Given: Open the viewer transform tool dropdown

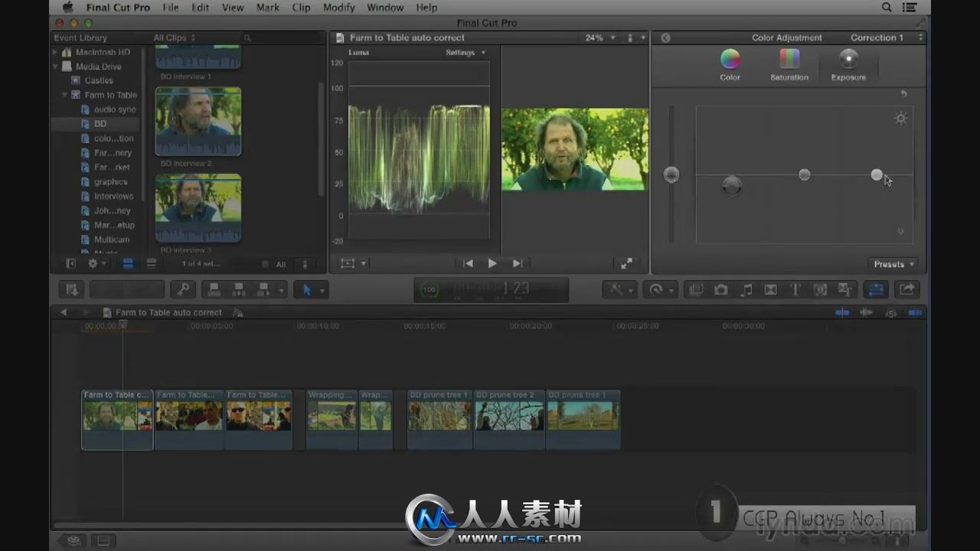Looking at the screenshot, I should pyautogui.click(x=353, y=263).
